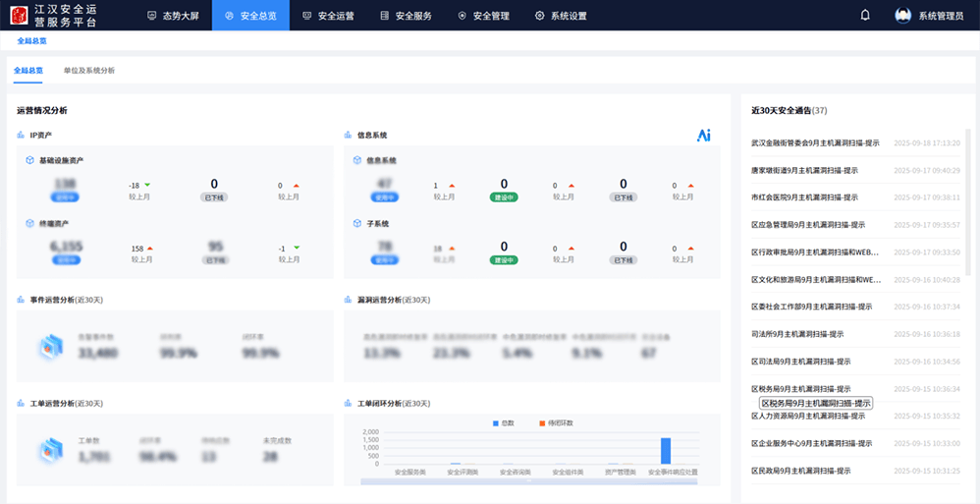Image resolution: width=980 pixels, height=504 pixels.
Task: Click the 安全事件响应处置 blue chart bar
Action: pos(665,451)
